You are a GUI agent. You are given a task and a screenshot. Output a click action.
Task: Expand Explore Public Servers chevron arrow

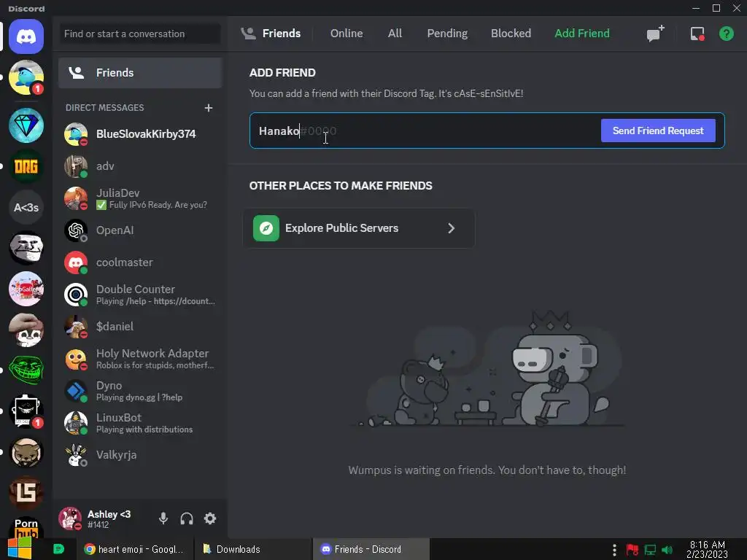click(x=451, y=228)
